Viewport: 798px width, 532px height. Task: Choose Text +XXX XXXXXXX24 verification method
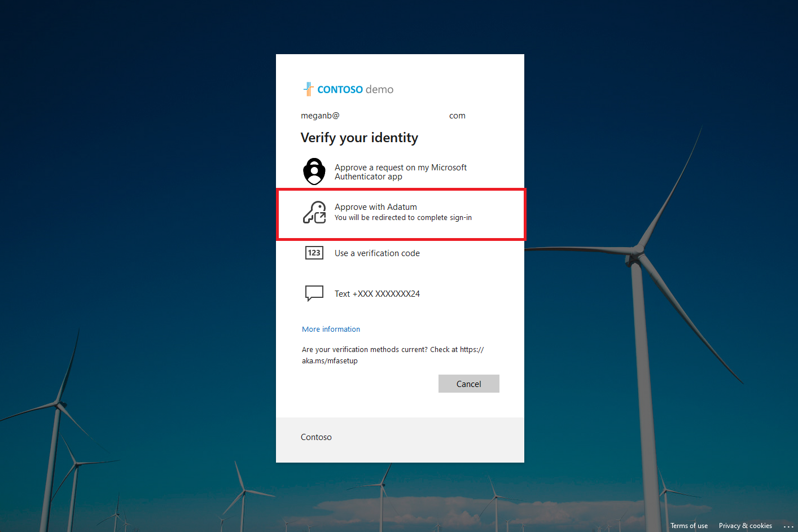377,293
